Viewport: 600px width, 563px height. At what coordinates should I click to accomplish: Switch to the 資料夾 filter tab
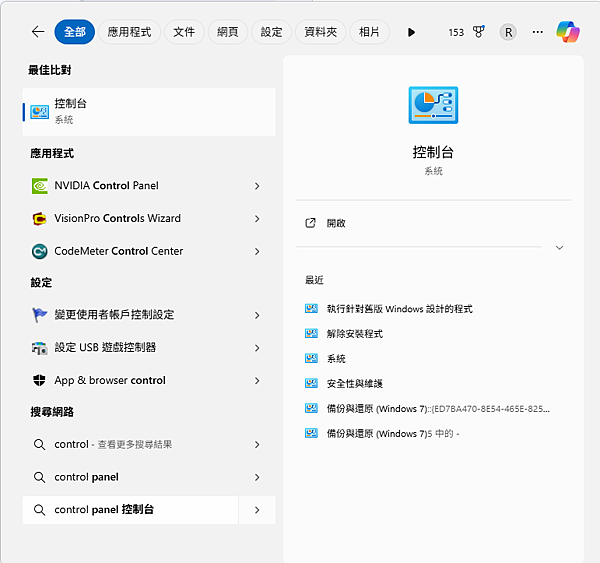point(321,32)
